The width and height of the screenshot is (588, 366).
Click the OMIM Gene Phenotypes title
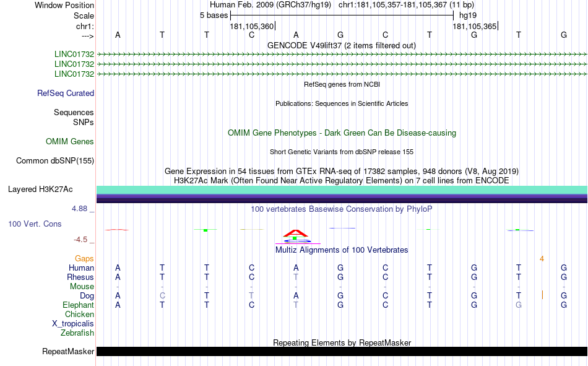342,133
